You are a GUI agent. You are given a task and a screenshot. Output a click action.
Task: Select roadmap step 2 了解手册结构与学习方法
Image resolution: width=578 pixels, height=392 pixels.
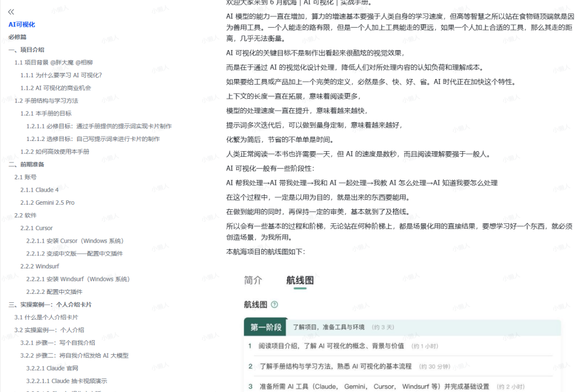(335, 366)
